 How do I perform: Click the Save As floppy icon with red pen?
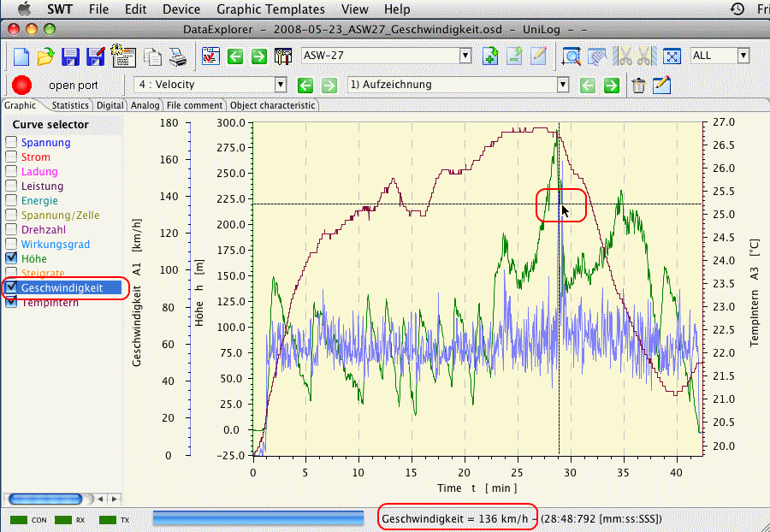pyautogui.click(x=96, y=56)
